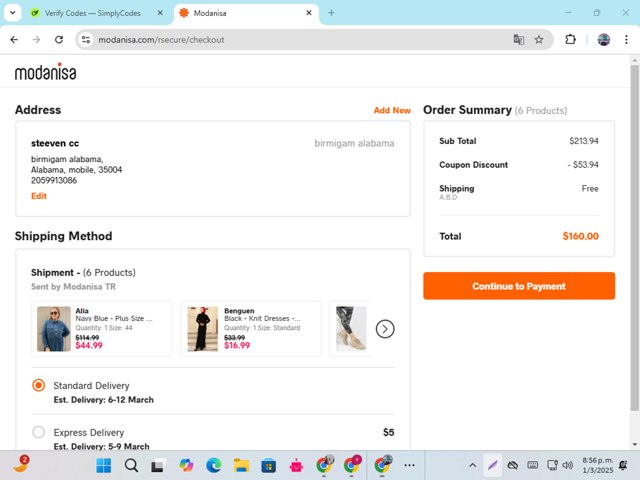Close the Modanisa tab
This screenshot has height=480, width=640.
click(309, 13)
